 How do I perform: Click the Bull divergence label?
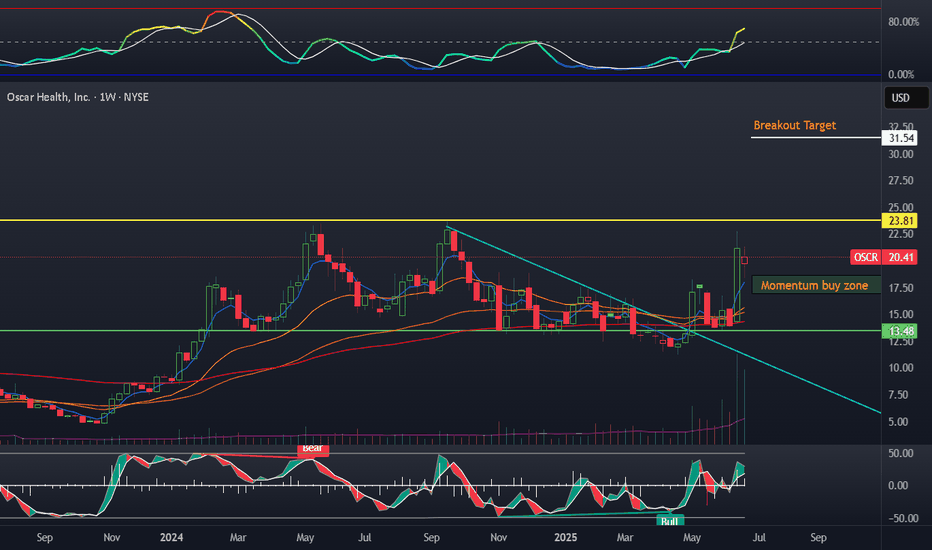(x=670, y=521)
